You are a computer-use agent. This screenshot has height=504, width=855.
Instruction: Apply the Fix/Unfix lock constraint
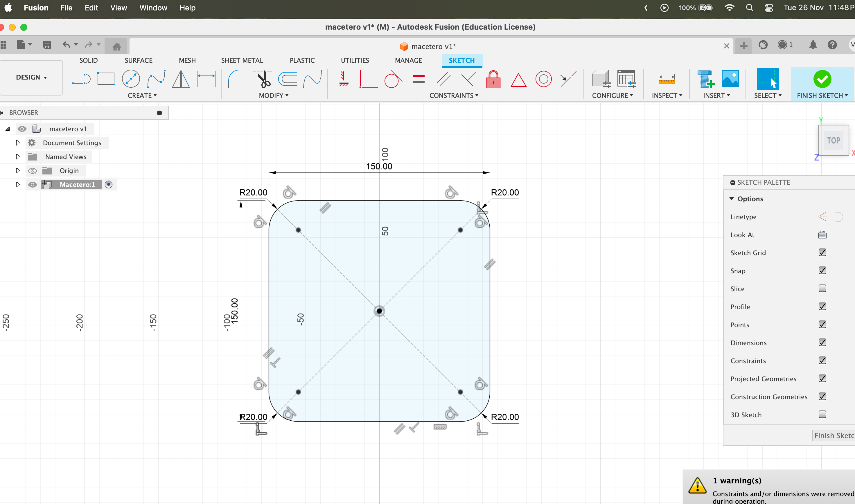(493, 79)
